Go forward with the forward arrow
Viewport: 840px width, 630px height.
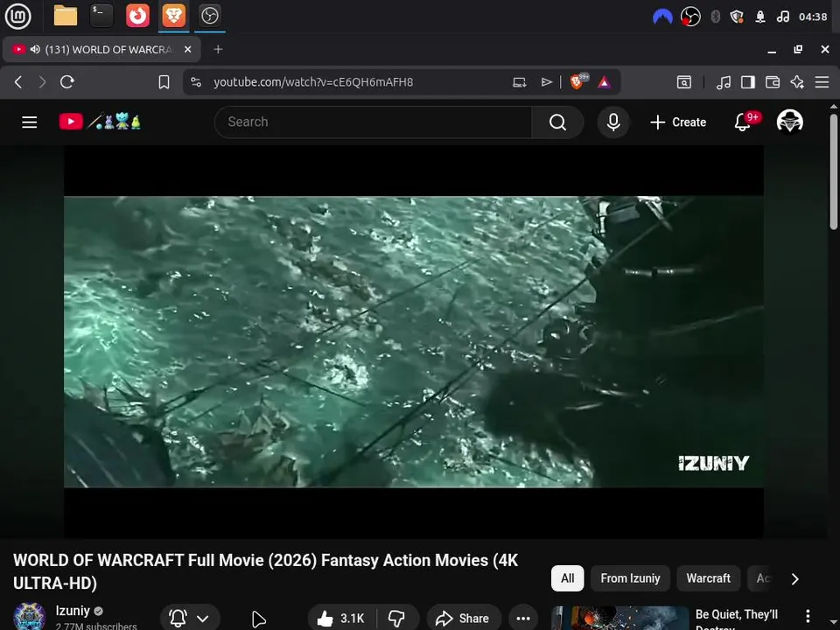pos(42,82)
